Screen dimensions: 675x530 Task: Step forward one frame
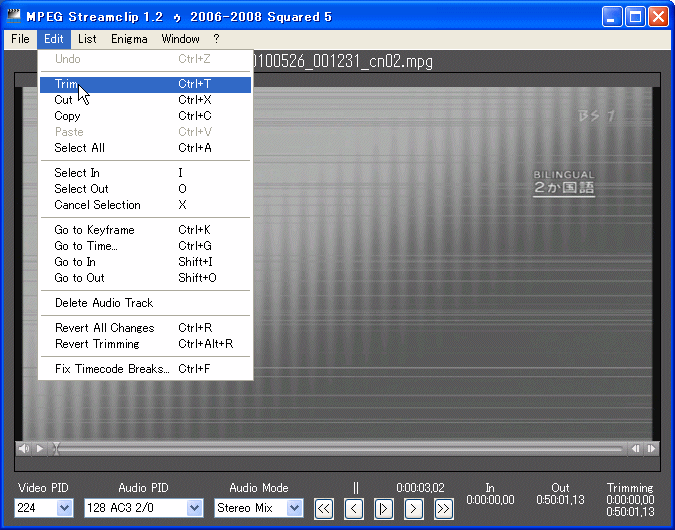414,509
